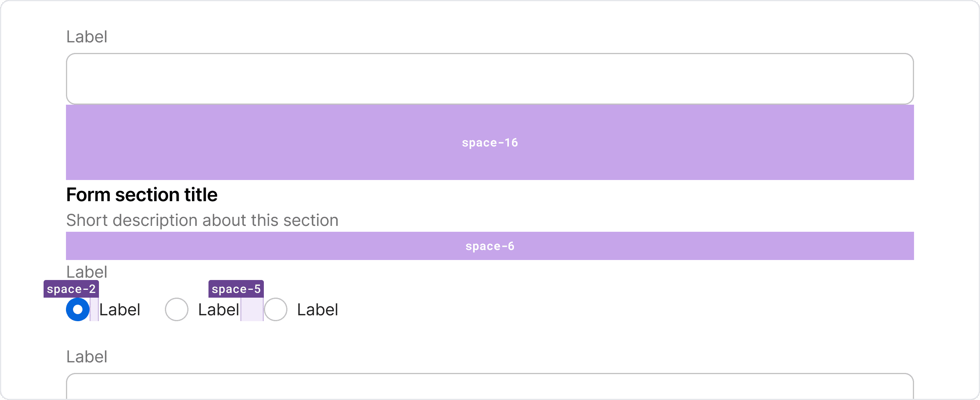Click the space-6 purple spacing bar
This screenshot has height=400, width=980.
275,246
